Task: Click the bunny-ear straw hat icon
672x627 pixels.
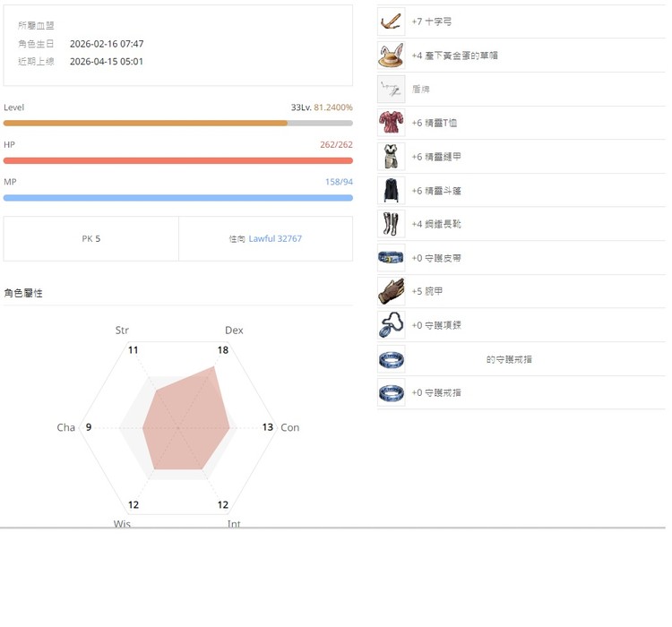Action: (x=391, y=56)
